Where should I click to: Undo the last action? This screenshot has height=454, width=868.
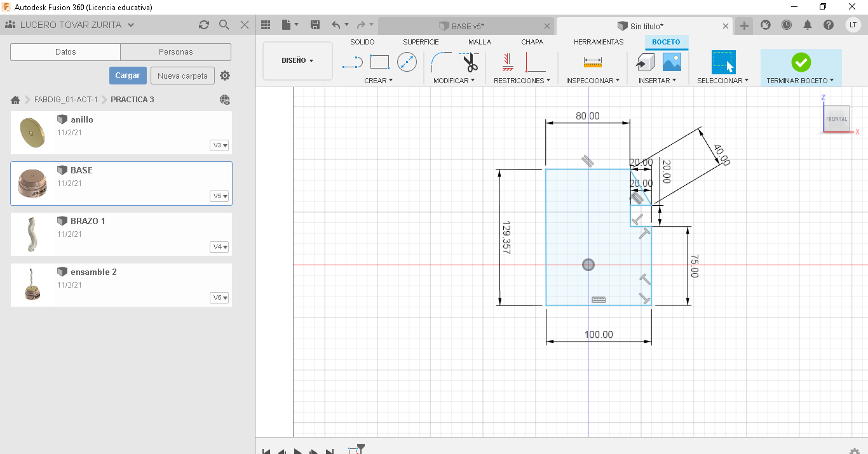pos(336,25)
